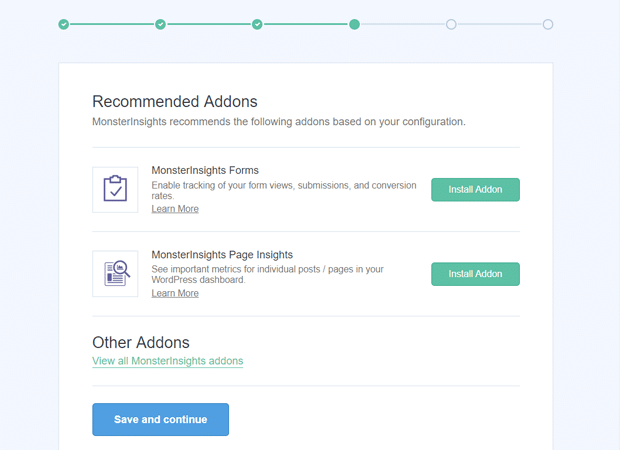Go back to the second completed step
The image size is (620, 450).
pyautogui.click(x=161, y=24)
